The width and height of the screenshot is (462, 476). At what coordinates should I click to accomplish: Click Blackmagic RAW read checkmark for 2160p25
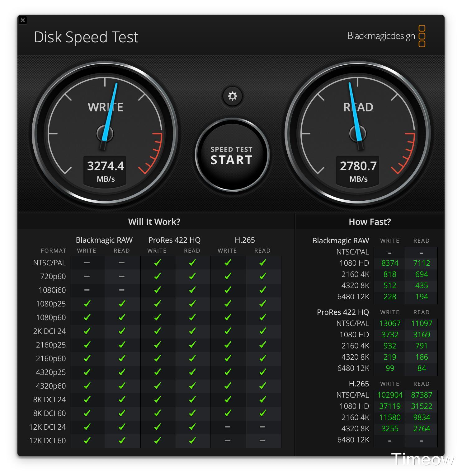122,345
